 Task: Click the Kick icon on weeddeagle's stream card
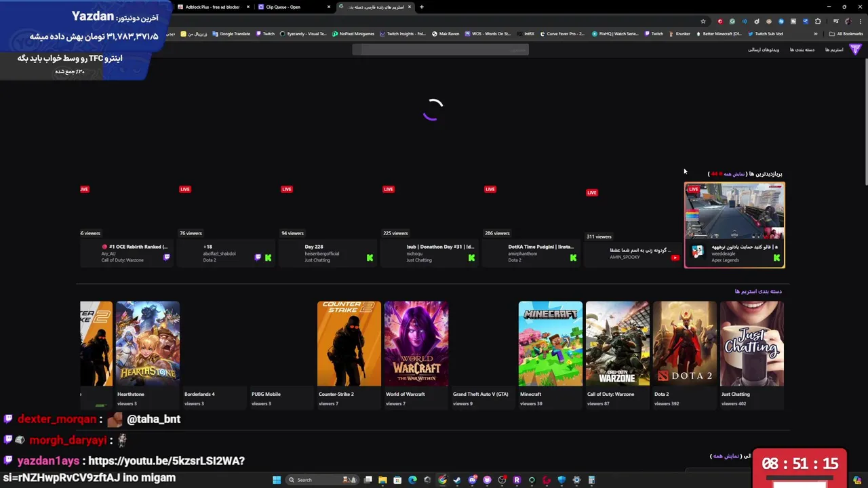pyautogui.click(x=776, y=258)
